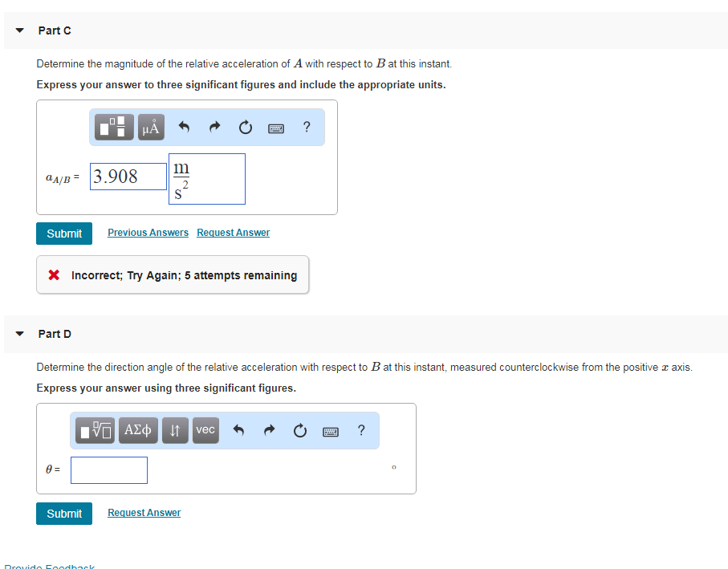Click the undo arrow in Part C toolbar
Screen dimensions: 728x569
(185, 127)
